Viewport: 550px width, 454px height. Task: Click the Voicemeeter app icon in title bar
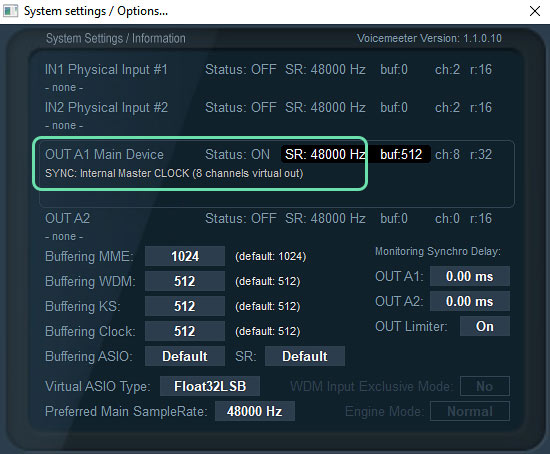pos(11,11)
